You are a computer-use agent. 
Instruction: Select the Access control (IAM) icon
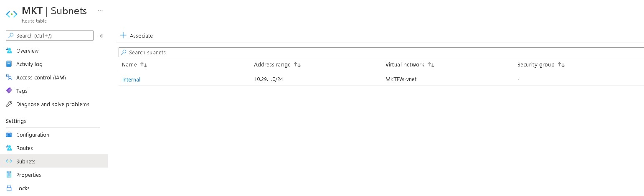tap(9, 77)
